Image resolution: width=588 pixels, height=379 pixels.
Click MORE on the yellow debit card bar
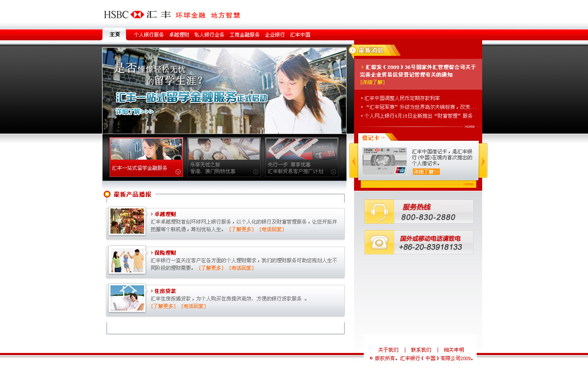[x=468, y=184]
